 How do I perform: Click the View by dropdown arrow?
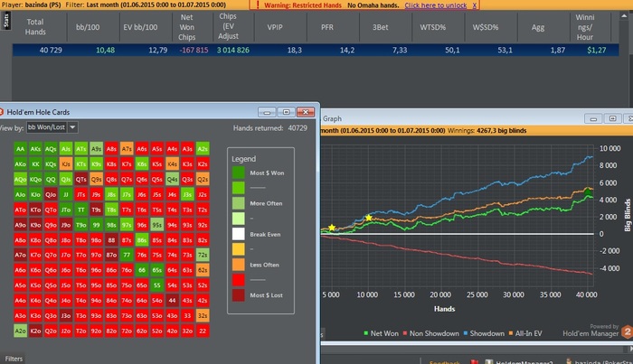pos(72,127)
